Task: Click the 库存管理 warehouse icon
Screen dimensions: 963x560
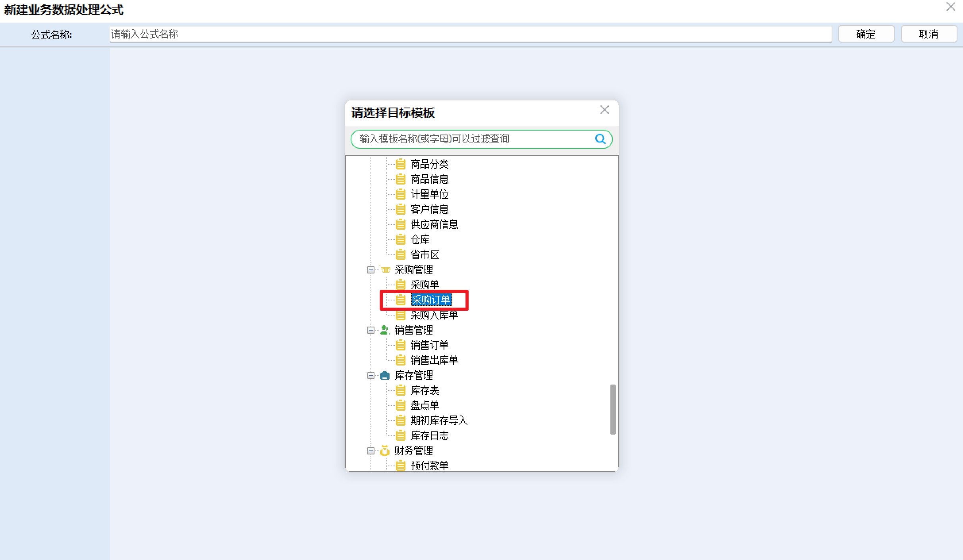Action: click(384, 375)
